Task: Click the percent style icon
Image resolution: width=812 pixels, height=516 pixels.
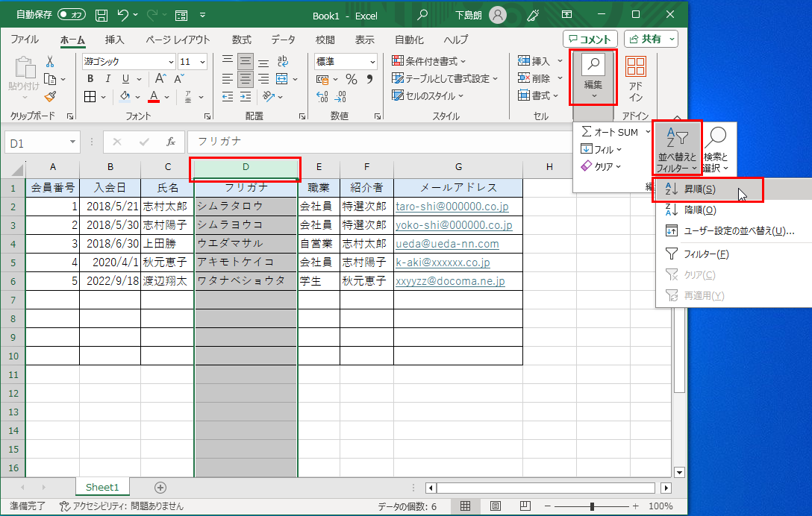Action: tap(351, 79)
